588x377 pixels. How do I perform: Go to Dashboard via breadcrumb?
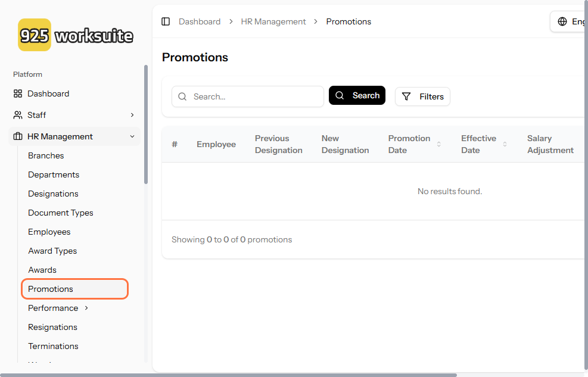tap(200, 21)
